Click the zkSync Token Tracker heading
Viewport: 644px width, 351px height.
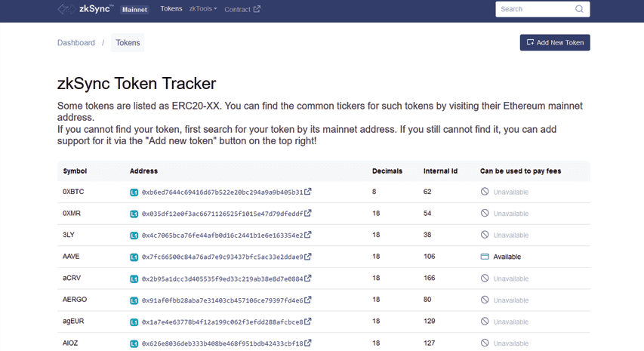137,83
